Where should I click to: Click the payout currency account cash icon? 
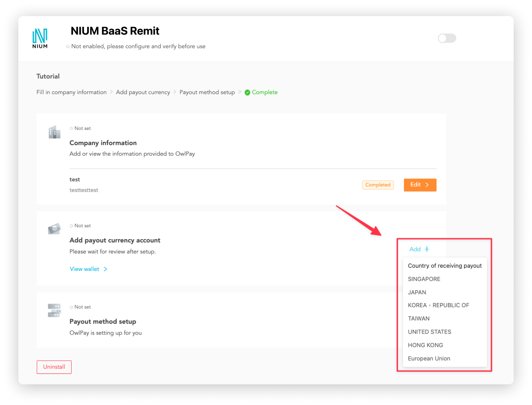pyautogui.click(x=54, y=228)
